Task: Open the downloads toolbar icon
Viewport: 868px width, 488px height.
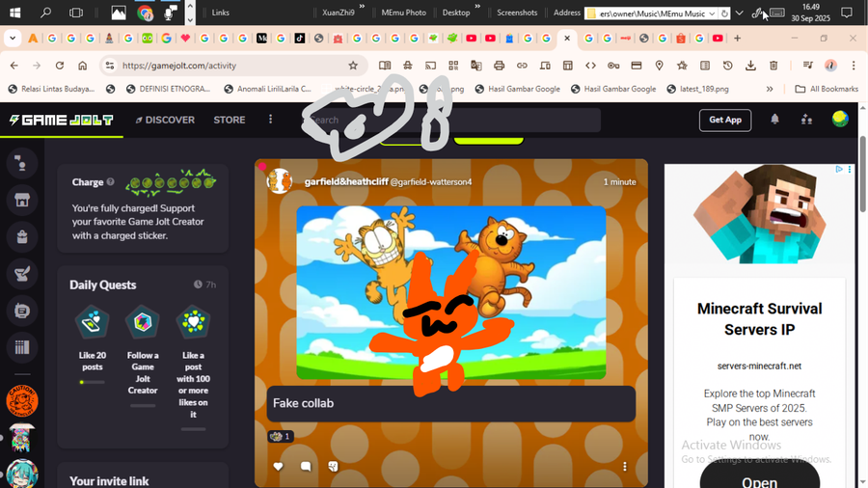Action: point(750,66)
